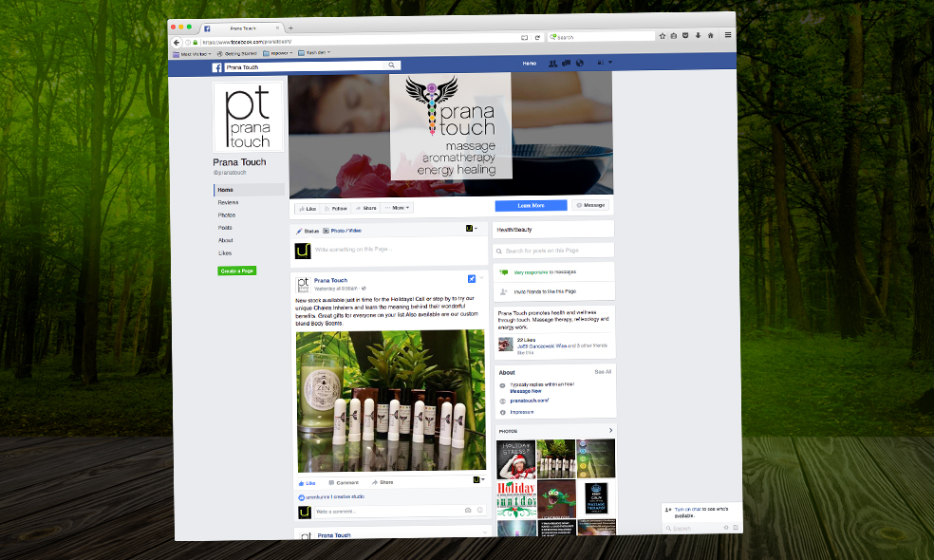Open the Likes section in the sidebar
Screen dimensions: 934x560
point(225,253)
